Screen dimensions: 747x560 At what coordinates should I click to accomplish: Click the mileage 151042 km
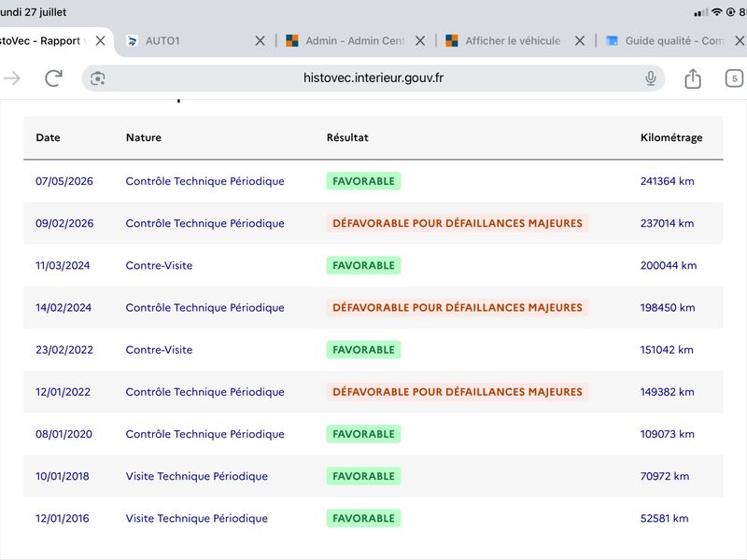[667, 349]
